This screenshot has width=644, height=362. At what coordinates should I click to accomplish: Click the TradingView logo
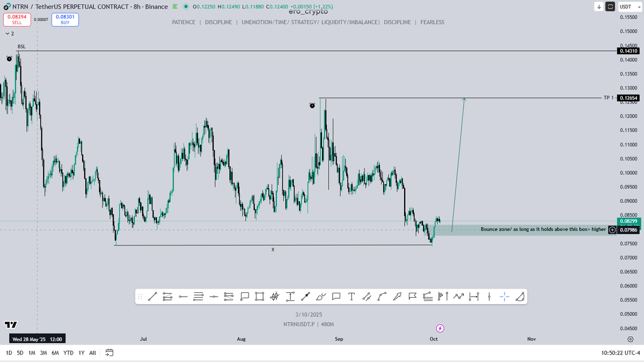(x=11, y=325)
